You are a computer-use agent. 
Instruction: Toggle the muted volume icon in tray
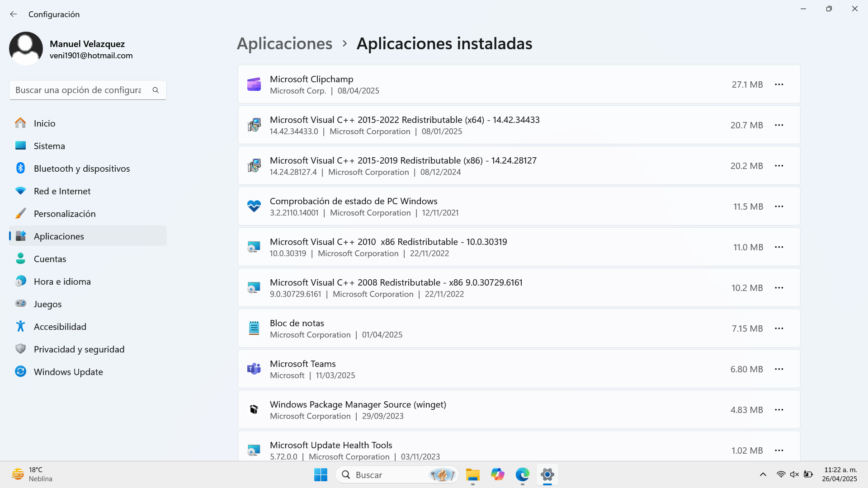[794, 474]
